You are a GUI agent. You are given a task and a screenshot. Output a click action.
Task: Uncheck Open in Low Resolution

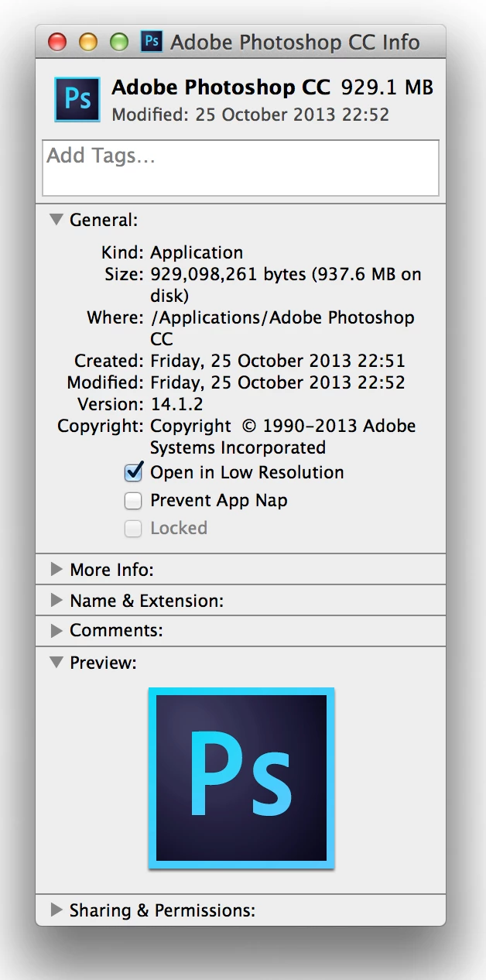[134, 472]
